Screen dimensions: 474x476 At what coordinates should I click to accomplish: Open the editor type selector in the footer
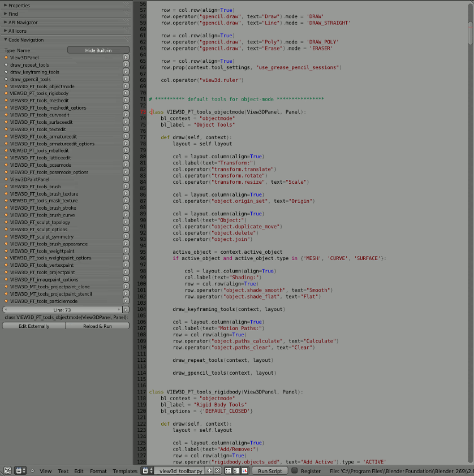click(x=20, y=471)
